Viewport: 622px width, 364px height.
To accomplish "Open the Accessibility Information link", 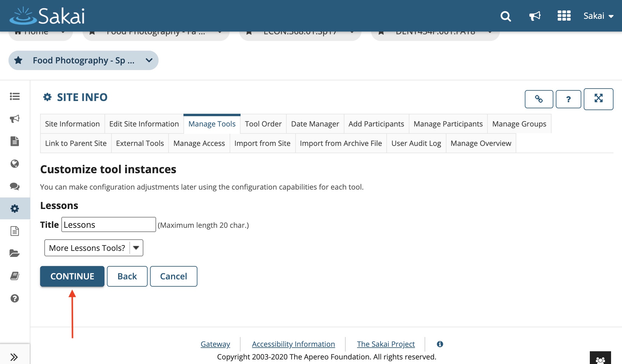I will click(x=293, y=344).
